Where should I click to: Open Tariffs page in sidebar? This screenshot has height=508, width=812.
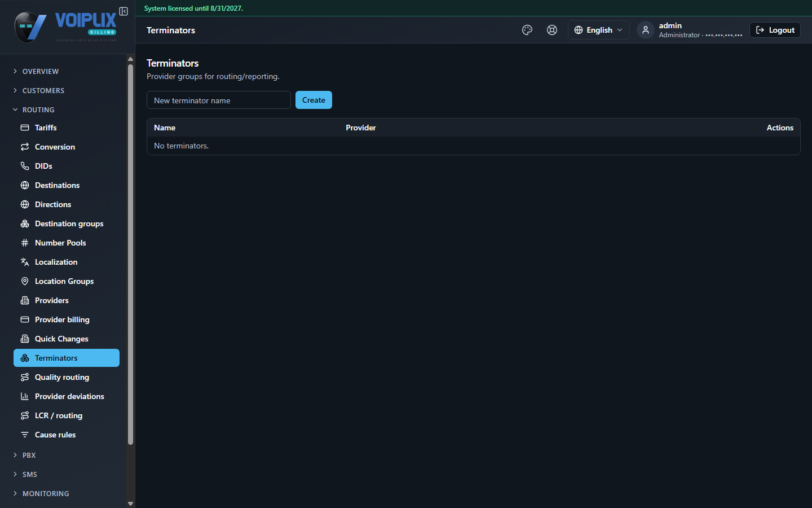click(67, 128)
